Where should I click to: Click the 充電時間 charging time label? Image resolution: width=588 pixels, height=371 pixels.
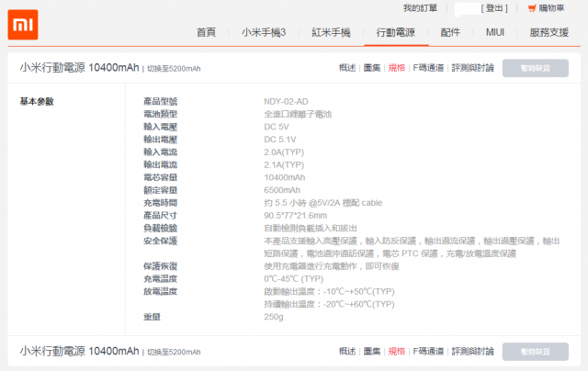(x=160, y=203)
